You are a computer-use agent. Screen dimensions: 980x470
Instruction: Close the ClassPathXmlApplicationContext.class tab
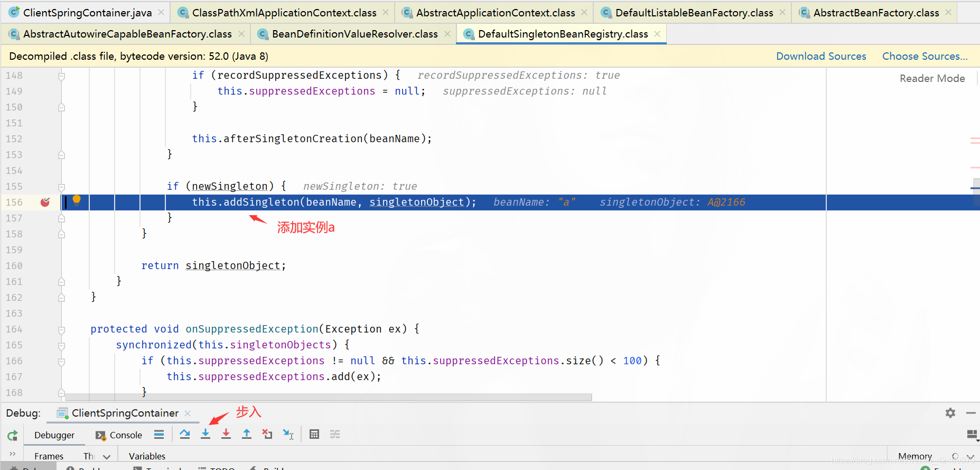point(386,12)
